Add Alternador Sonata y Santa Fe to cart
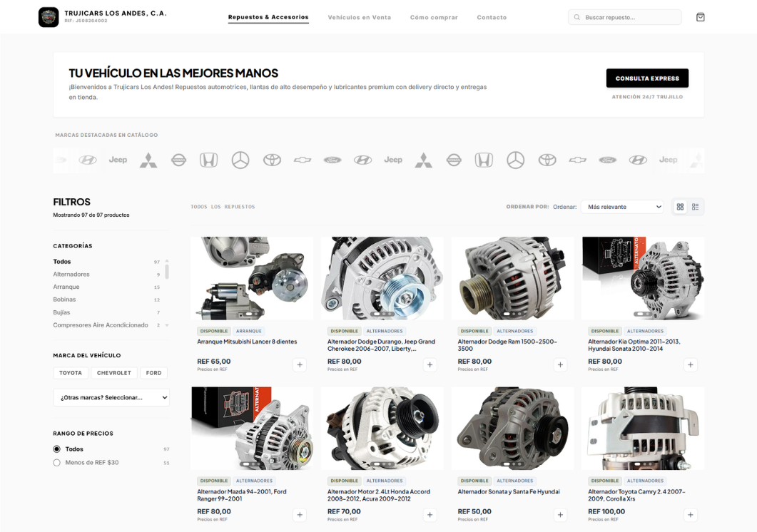The image size is (757, 532). 560,515
